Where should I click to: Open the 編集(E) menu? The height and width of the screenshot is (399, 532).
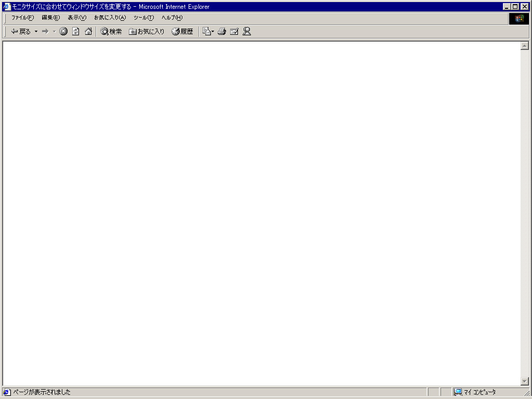[x=51, y=18]
